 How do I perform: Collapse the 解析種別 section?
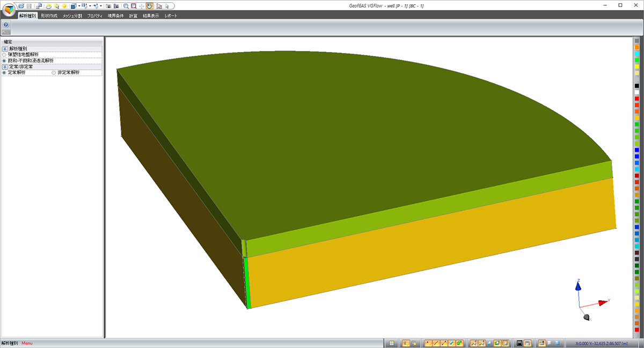(x=5, y=48)
